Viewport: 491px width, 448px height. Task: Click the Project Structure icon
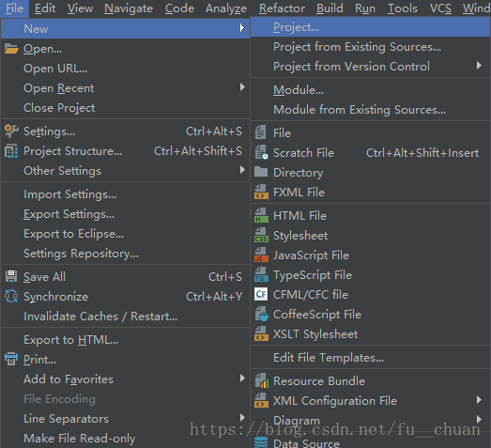(11, 151)
